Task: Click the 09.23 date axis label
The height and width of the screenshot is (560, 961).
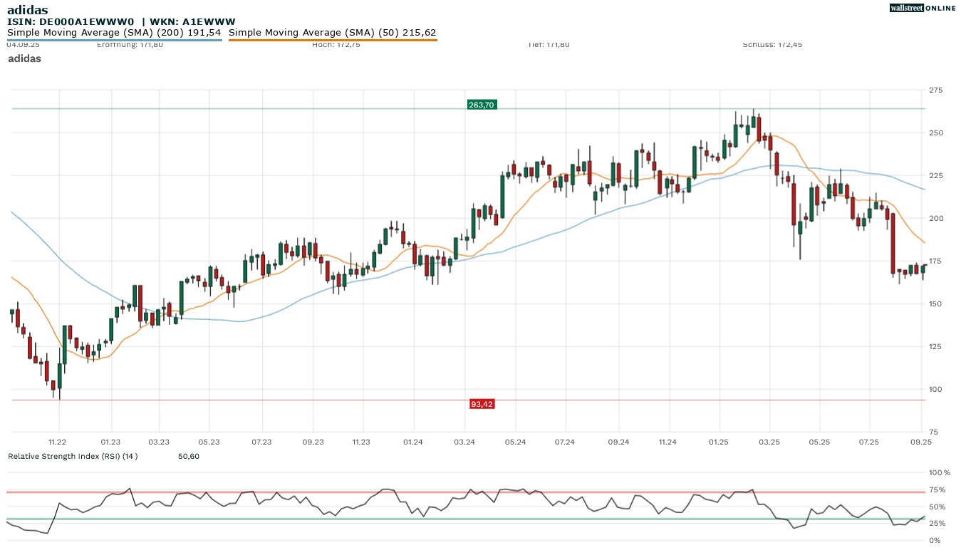Action: 313,442
